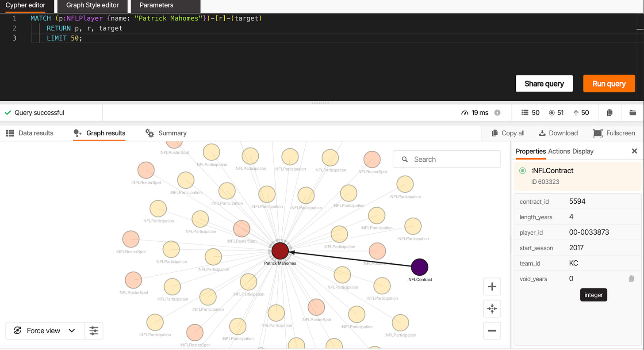644x350 pixels.
Task: Click the Share query button
Action: coord(544,84)
